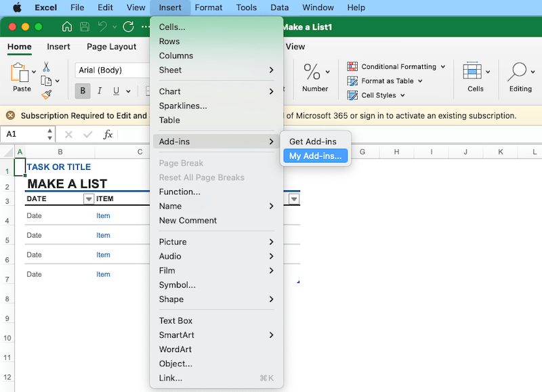
Task: Expand the SmartArt submenu
Action: pyautogui.click(x=216, y=335)
